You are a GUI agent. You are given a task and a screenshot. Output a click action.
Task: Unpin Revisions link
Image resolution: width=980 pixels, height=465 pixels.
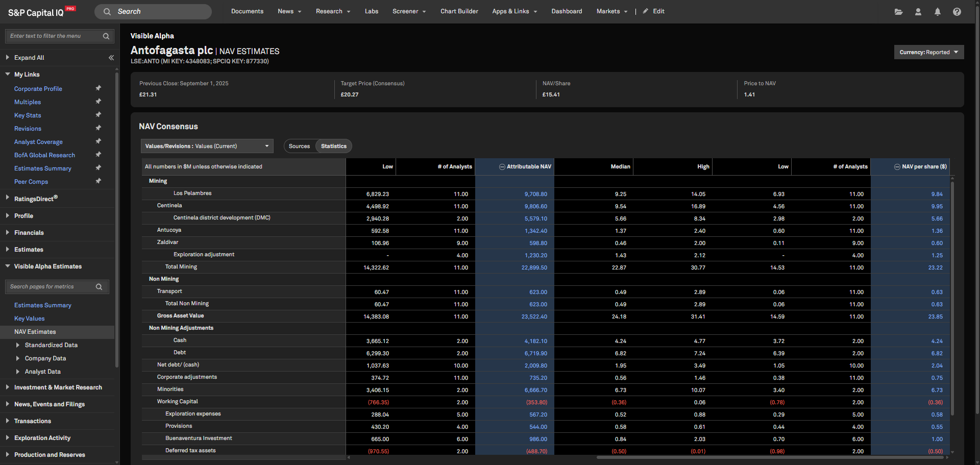pos(99,128)
